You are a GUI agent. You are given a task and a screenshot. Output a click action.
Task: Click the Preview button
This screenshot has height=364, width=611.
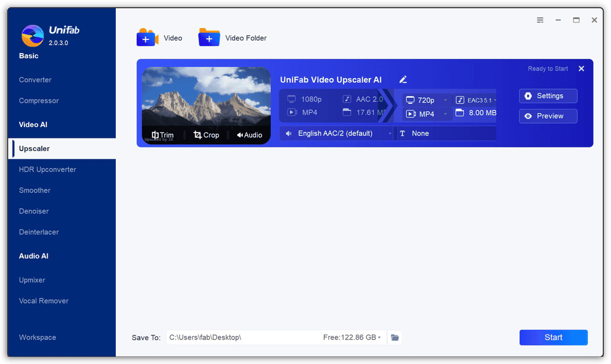548,116
